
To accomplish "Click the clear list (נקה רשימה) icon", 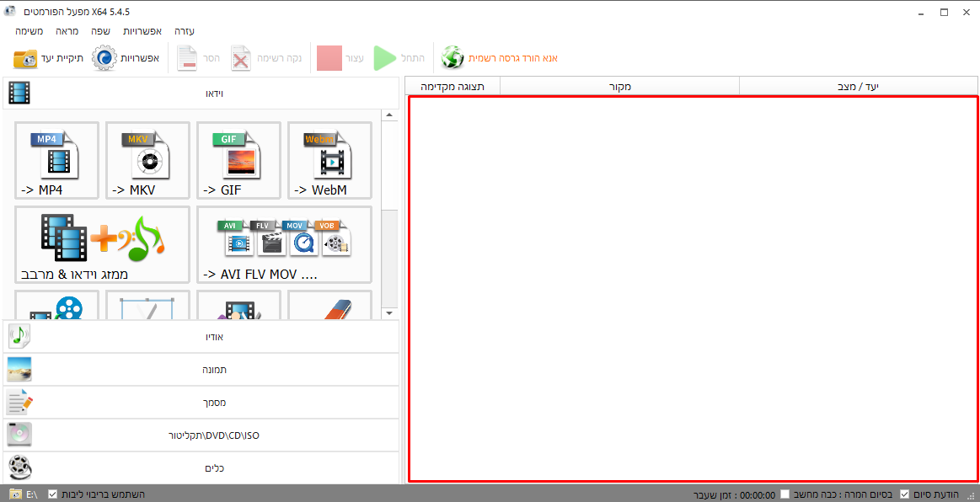I will click(x=241, y=59).
